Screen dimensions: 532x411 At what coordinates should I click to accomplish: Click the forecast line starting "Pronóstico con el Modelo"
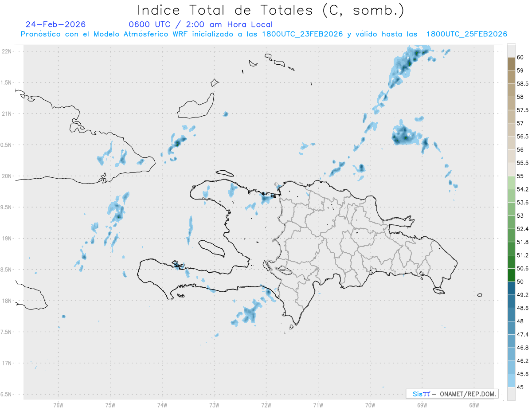264,34
